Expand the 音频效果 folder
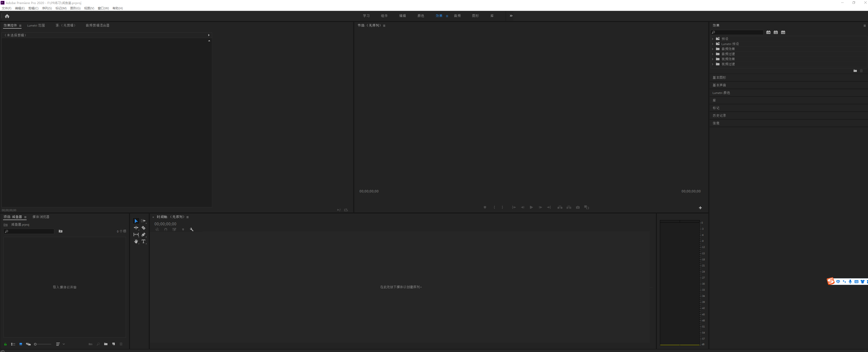This screenshot has height=352, width=868. tap(713, 49)
